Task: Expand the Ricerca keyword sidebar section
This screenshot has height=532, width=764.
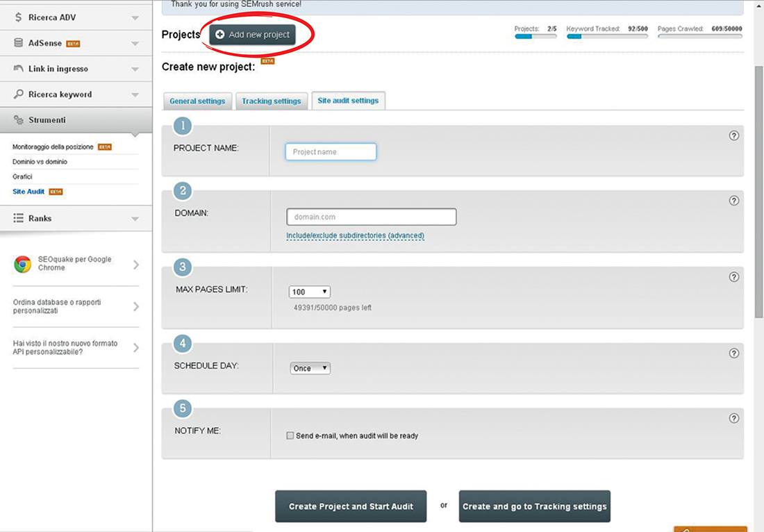Action: [x=76, y=94]
